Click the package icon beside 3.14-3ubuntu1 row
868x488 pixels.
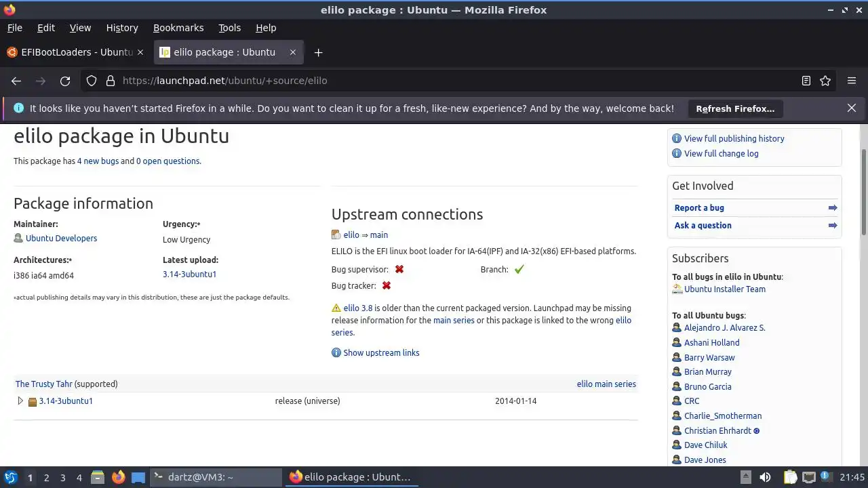point(33,401)
